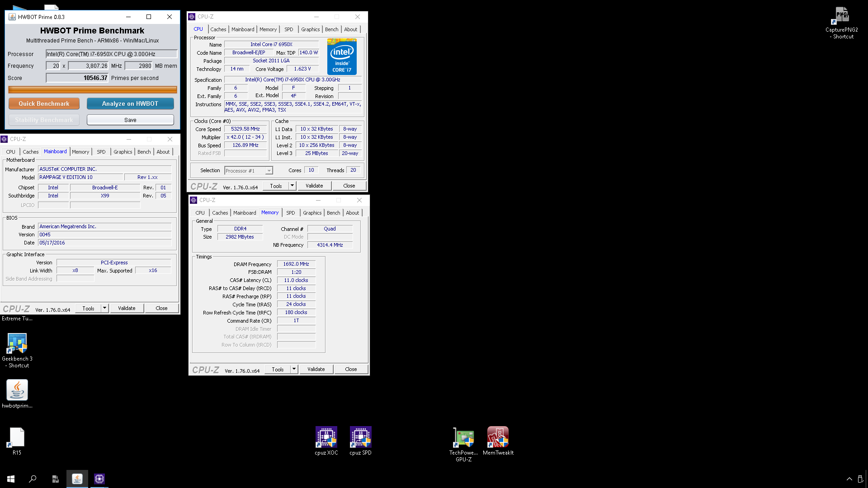Expand the Tools arrow in the Memory window
Image resolution: width=868 pixels, height=488 pixels.
pyautogui.click(x=294, y=369)
